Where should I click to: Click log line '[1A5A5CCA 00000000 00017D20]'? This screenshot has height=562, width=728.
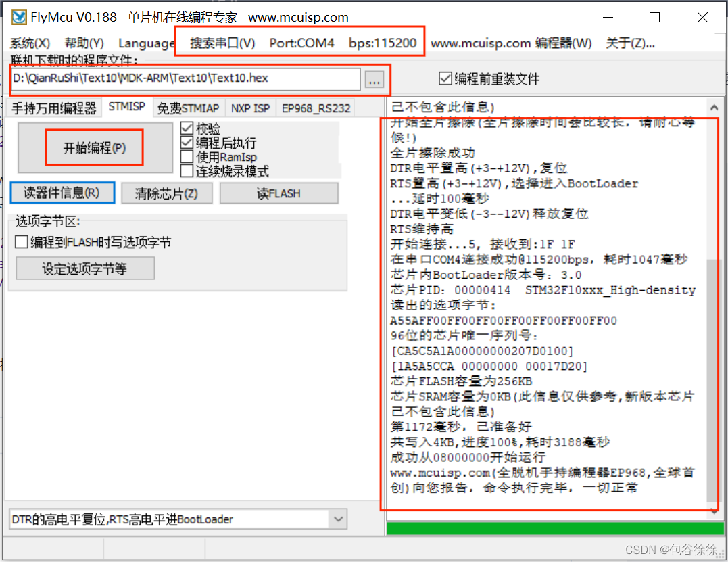coord(489,366)
